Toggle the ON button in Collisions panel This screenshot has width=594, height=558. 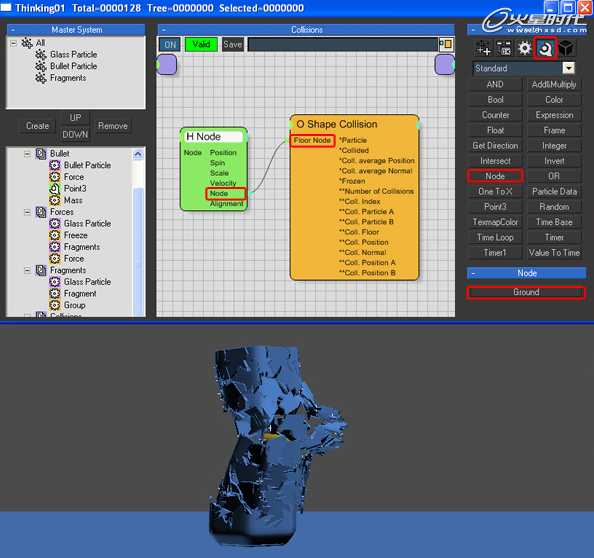coord(170,45)
